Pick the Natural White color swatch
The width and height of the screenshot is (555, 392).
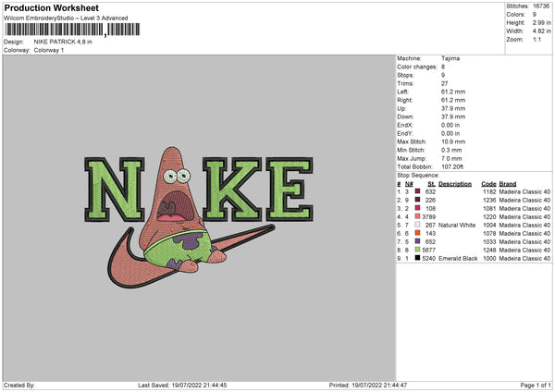point(418,225)
